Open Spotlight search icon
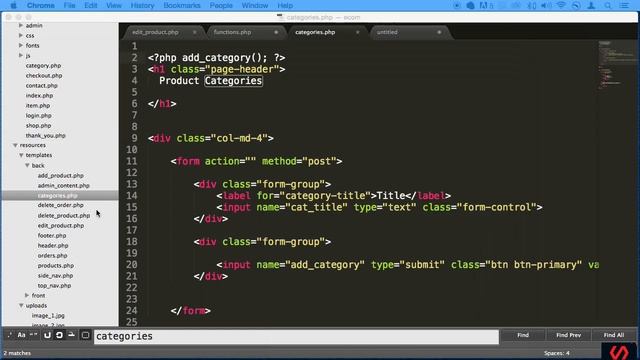 pos(608,5)
